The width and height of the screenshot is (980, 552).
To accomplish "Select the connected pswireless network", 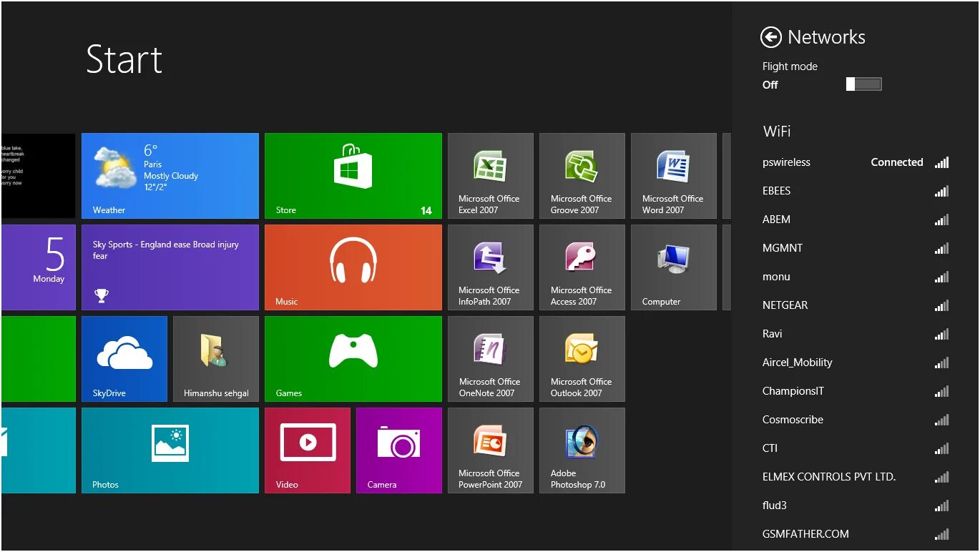I will click(x=856, y=162).
